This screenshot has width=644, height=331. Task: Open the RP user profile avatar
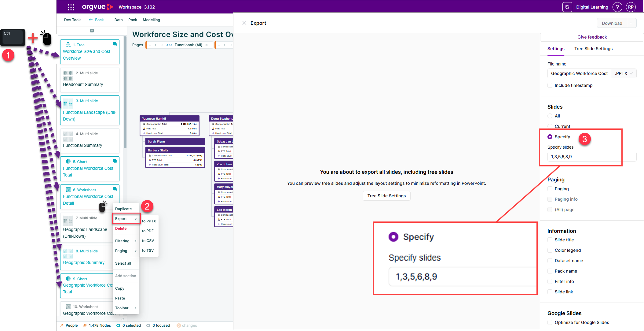click(x=631, y=7)
